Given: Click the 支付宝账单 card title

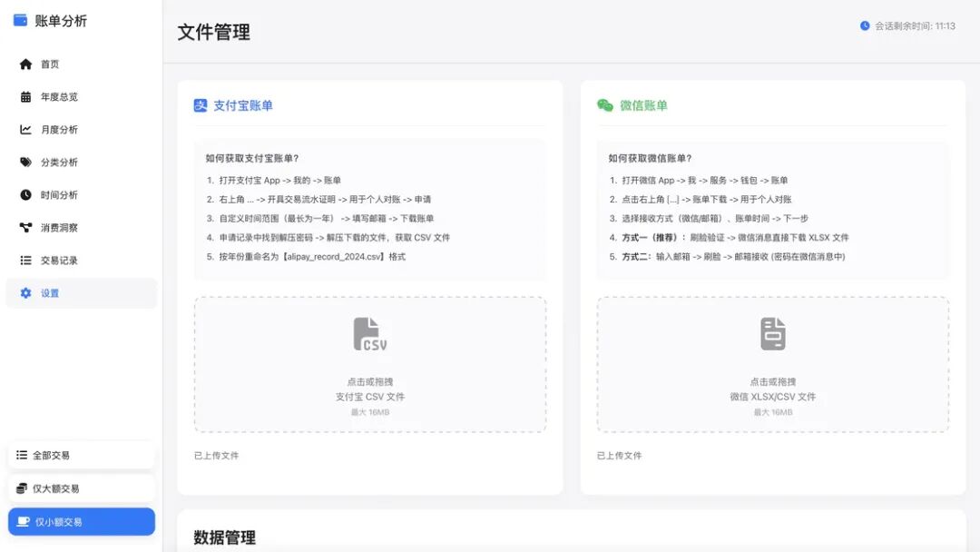Looking at the screenshot, I should (243, 105).
